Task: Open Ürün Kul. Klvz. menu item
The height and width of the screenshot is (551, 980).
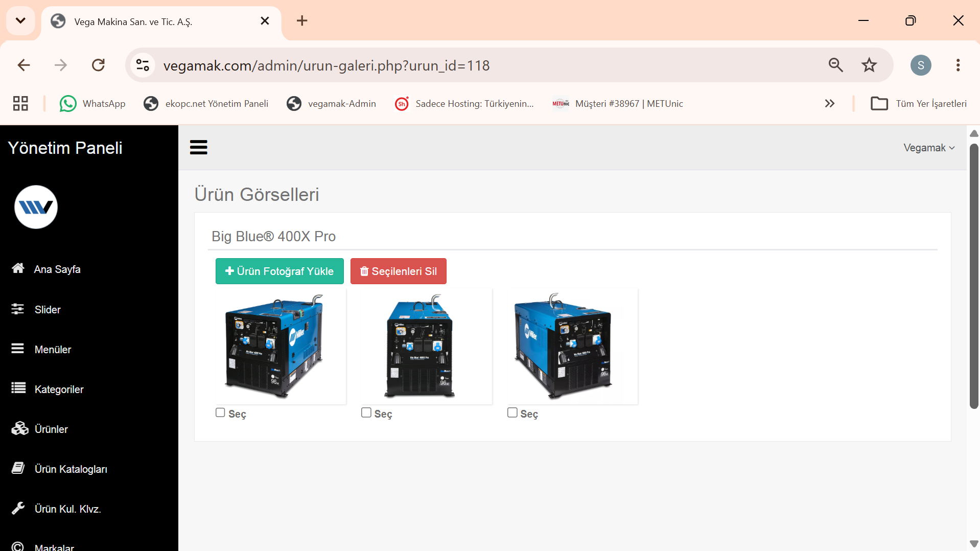Action: (68, 509)
